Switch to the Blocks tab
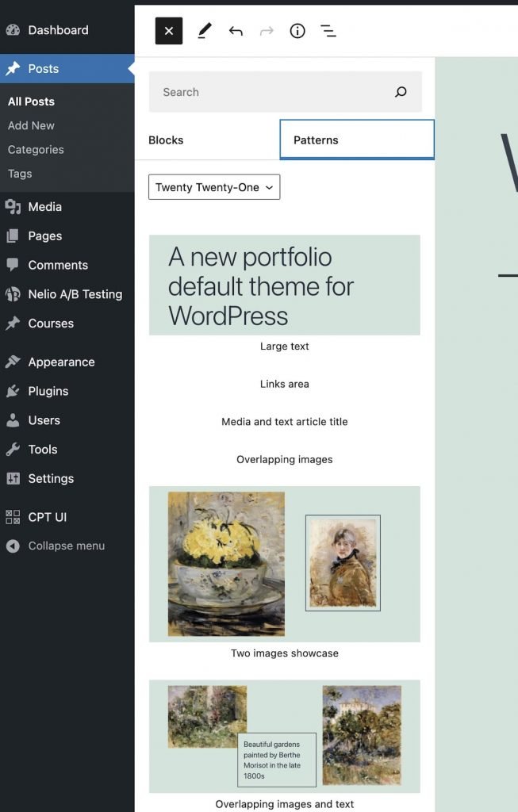518x812 pixels. (207, 140)
